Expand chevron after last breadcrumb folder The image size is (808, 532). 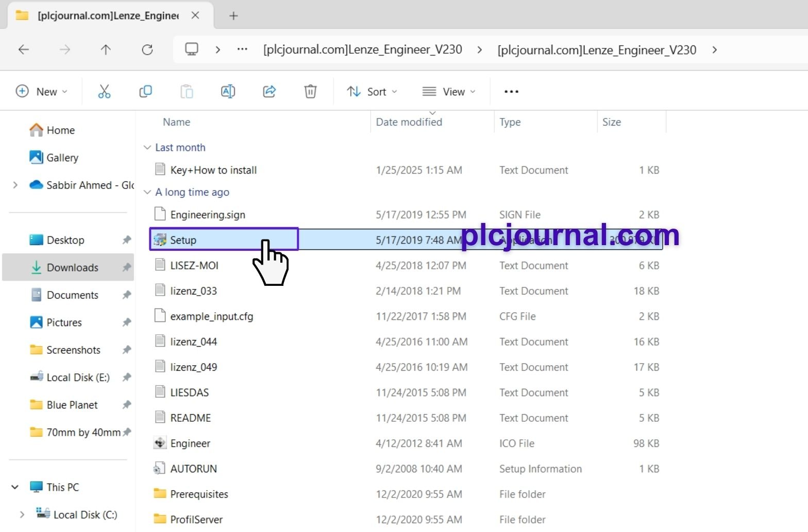pyautogui.click(x=714, y=50)
